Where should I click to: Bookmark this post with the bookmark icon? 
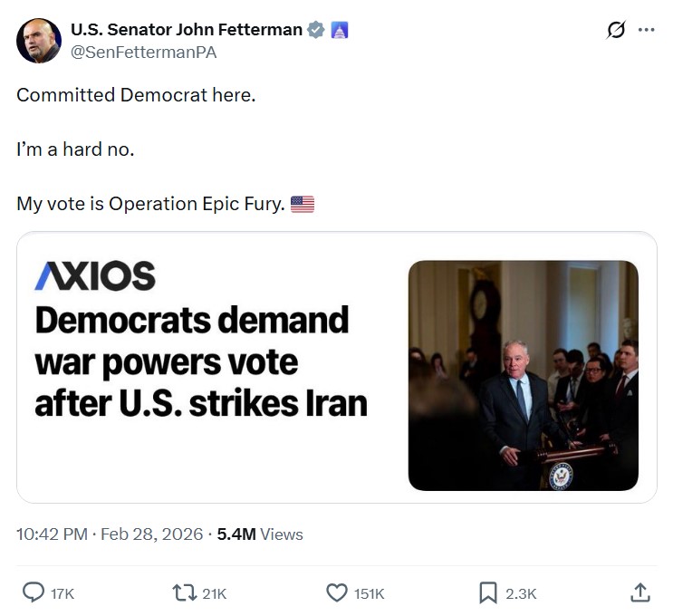[x=487, y=592]
